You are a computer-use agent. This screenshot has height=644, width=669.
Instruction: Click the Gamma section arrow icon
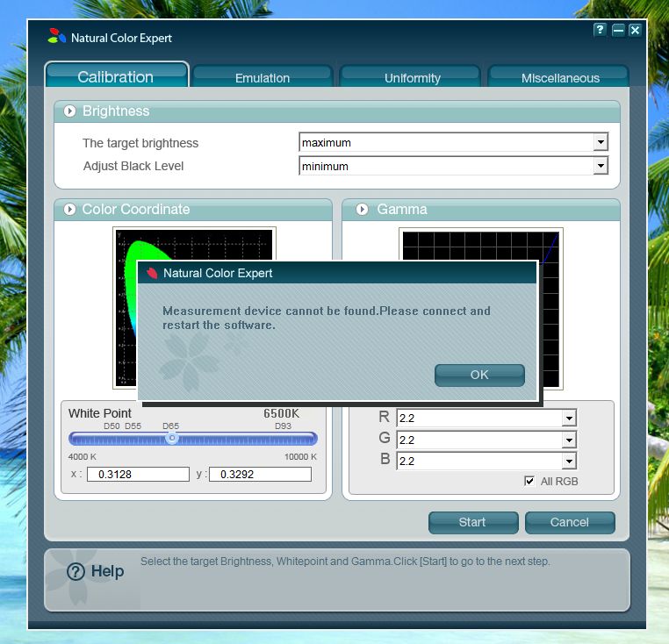[x=363, y=210]
